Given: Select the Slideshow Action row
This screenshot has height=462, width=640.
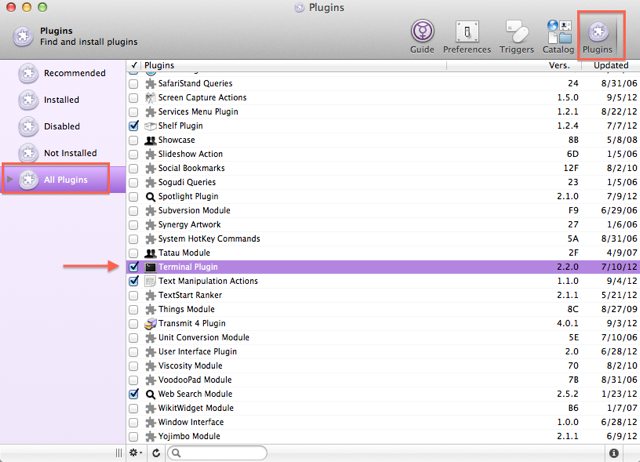Looking at the screenshot, I should [x=383, y=154].
